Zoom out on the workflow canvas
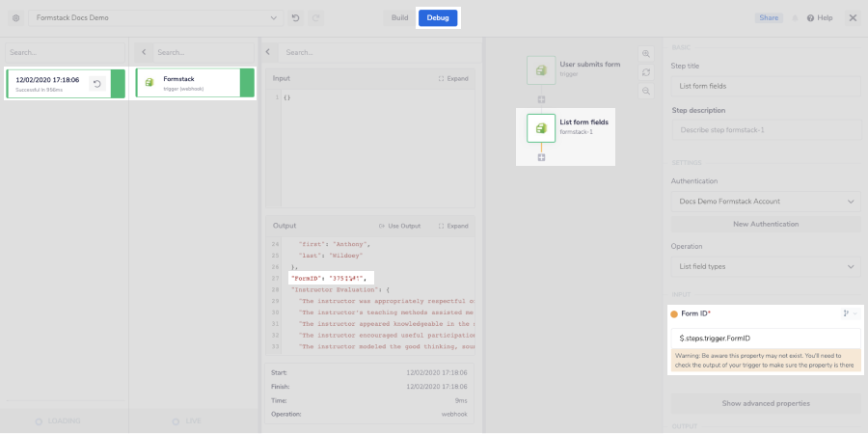This screenshot has width=868, height=434. point(646,91)
